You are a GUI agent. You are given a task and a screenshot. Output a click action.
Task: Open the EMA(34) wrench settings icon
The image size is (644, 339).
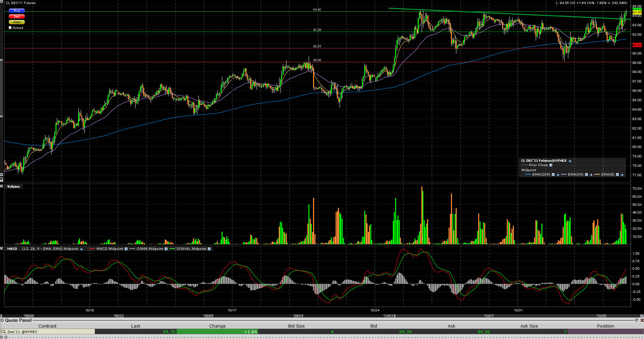pyautogui.click(x=591, y=175)
